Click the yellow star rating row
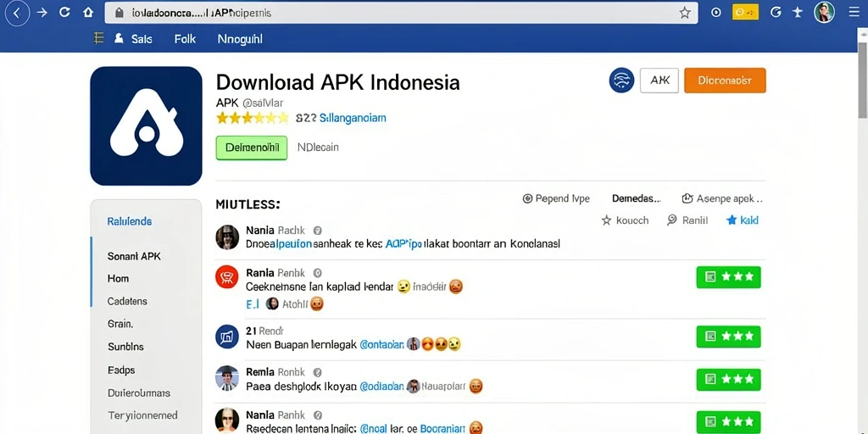The image size is (868, 434). [253, 117]
